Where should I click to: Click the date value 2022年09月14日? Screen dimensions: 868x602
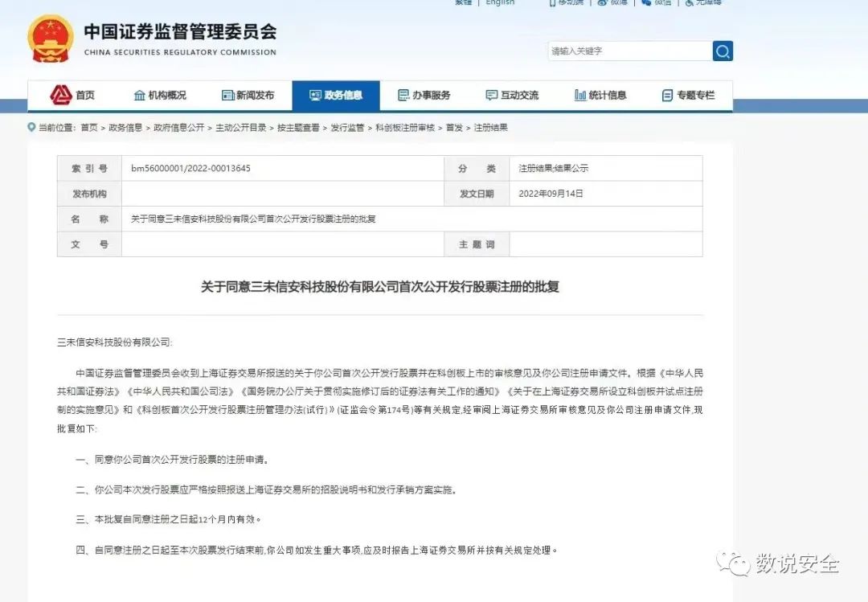[551, 194]
